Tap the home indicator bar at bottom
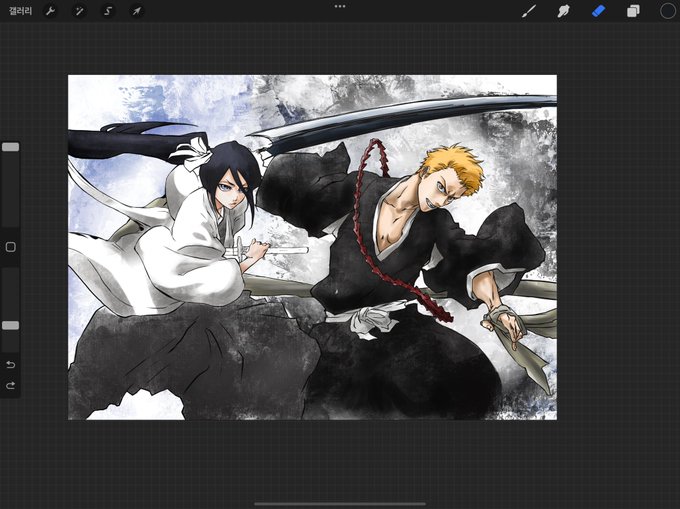Viewport: 680px width, 509px height. pyautogui.click(x=340, y=504)
